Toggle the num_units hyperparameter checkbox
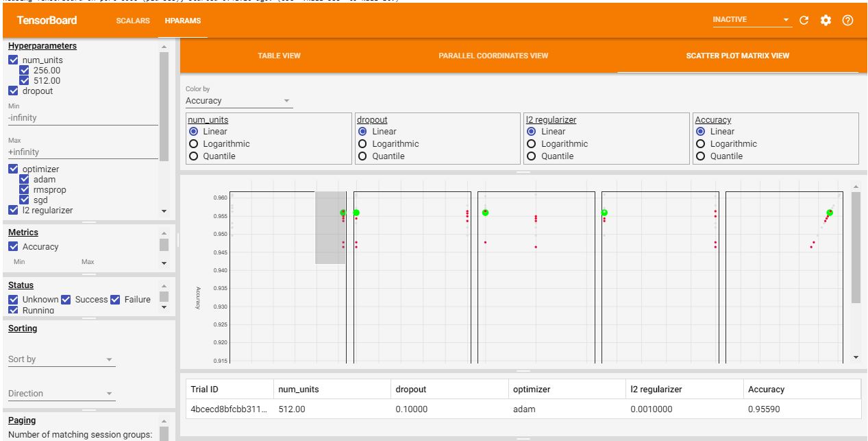This screenshot has width=868, height=441. click(14, 60)
